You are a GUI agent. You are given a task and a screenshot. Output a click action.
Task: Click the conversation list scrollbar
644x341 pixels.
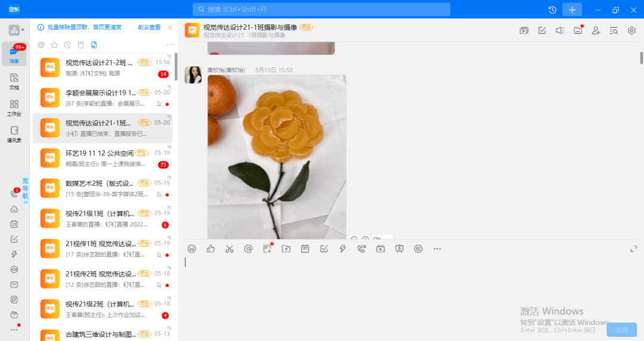[176, 67]
